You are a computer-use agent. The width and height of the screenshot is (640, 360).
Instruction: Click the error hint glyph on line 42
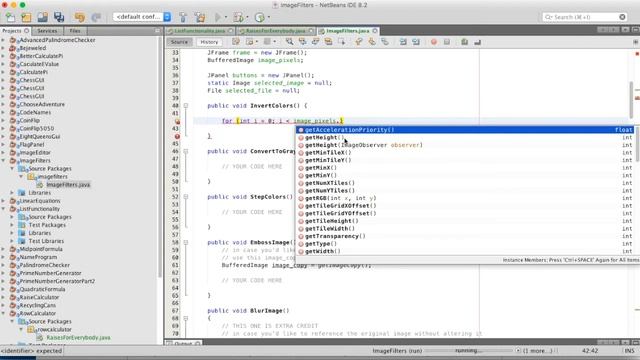coord(177,121)
